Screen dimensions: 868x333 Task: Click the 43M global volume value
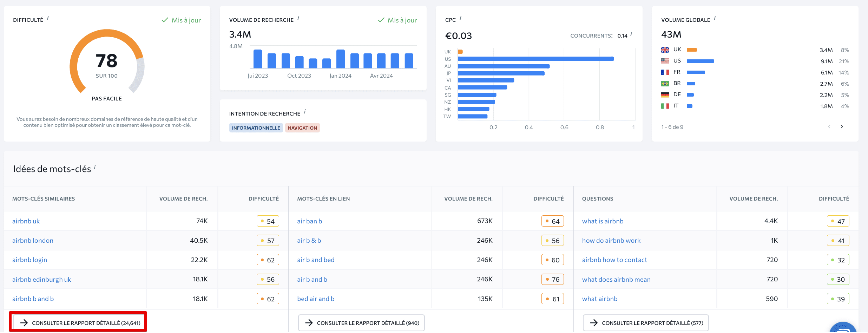point(671,34)
